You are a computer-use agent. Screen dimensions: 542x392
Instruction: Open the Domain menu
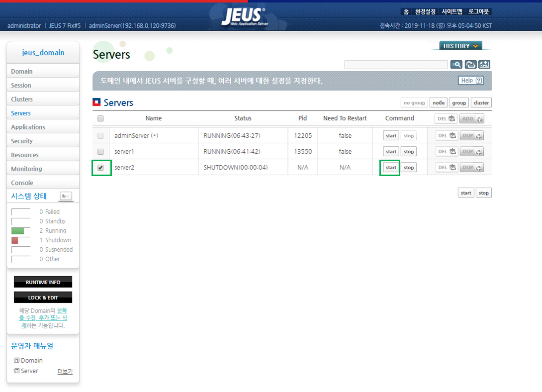pos(43,71)
